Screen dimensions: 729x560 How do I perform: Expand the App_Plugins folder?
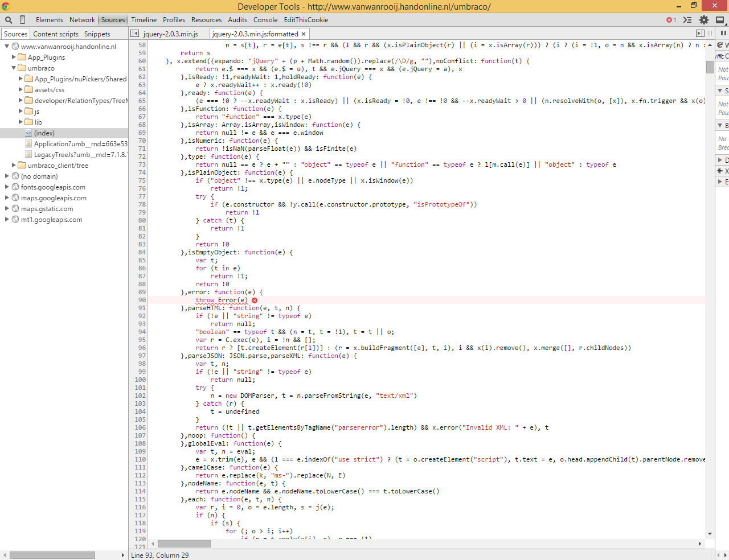(x=14, y=57)
